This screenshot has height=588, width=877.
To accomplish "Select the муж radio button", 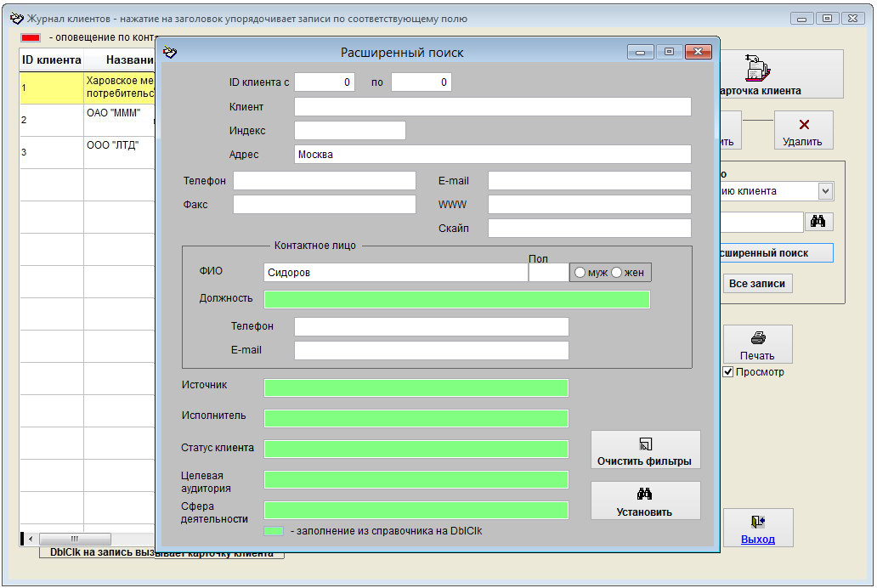I will coord(580,273).
